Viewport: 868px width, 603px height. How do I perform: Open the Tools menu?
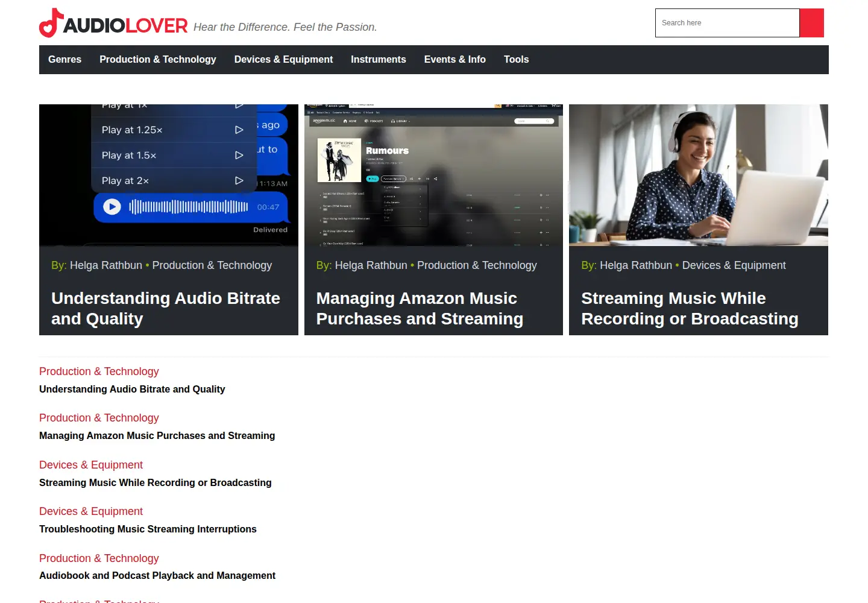point(516,59)
